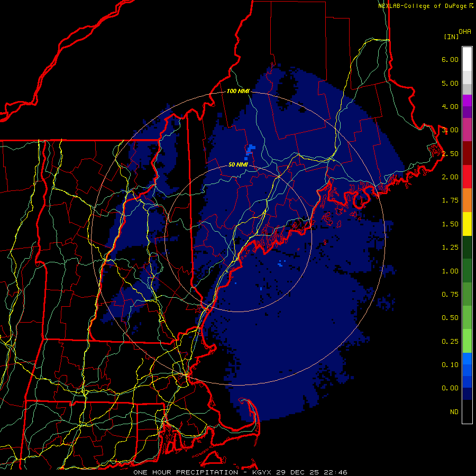The width and height of the screenshot is (476, 476).
Task: Select the 3.00 legend value
Action: [450, 130]
